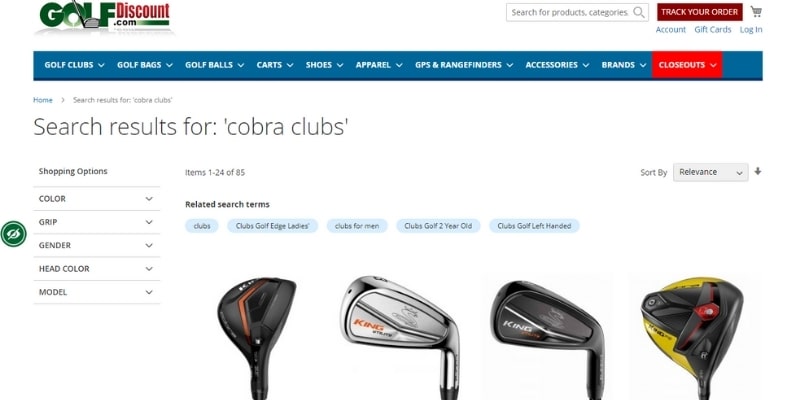800x400 pixels.
Task: Click the Home breadcrumb link
Action: click(43, 100)
